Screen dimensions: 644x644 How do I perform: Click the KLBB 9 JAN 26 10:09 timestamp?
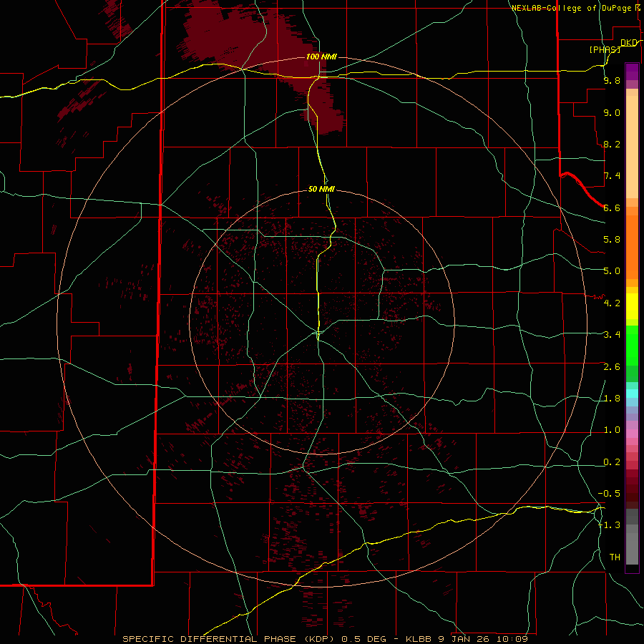467,639
